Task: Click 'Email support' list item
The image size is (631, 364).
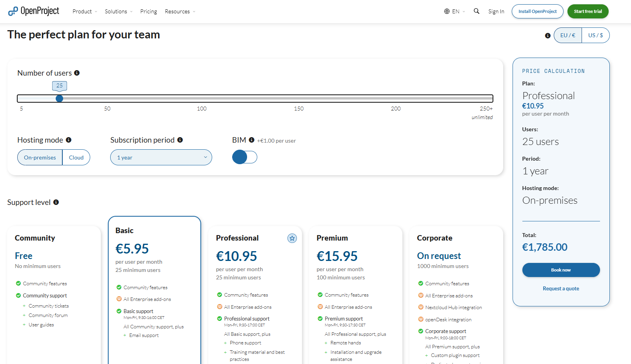Action: pyautogui.click(x=144, y=335)
